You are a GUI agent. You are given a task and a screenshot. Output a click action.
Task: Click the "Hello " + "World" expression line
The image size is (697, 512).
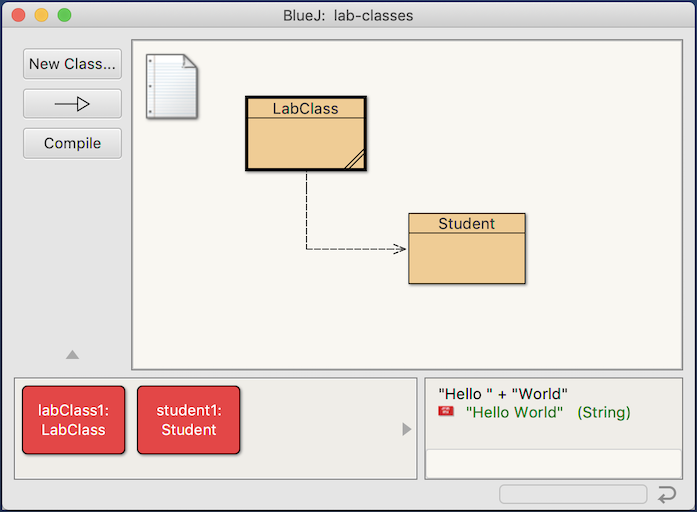click(x=503, y=394)
